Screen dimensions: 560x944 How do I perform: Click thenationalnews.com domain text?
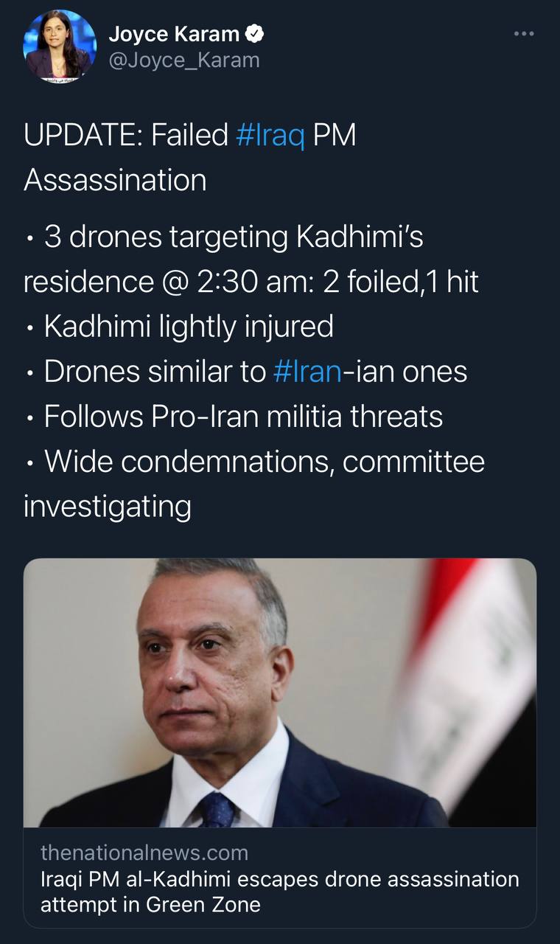click(144, 853)
